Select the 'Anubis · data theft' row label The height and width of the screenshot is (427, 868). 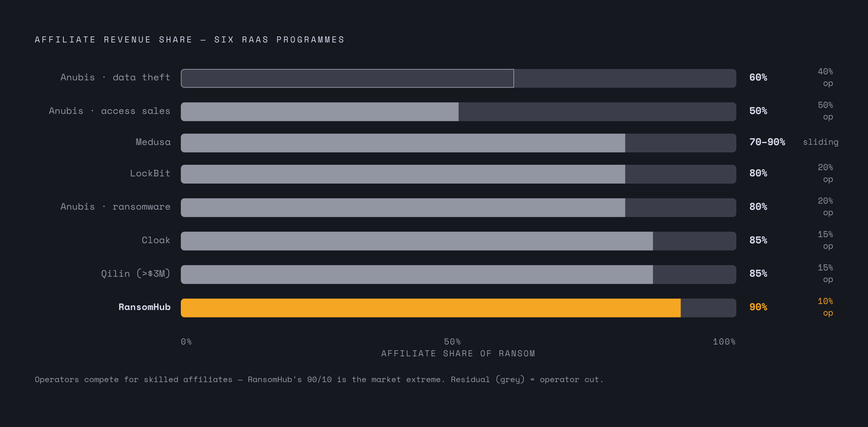click(x=115, y=77)
